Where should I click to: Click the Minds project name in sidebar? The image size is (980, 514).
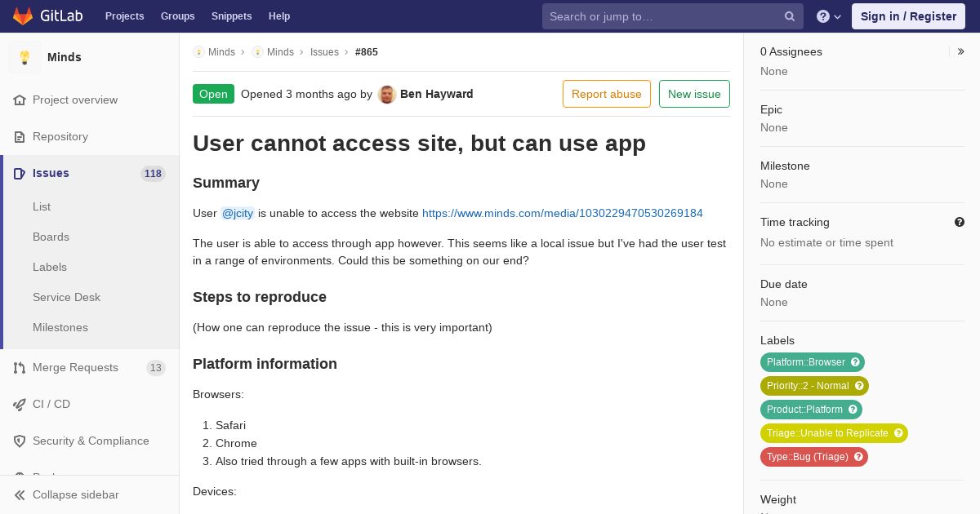click(65, 57)
